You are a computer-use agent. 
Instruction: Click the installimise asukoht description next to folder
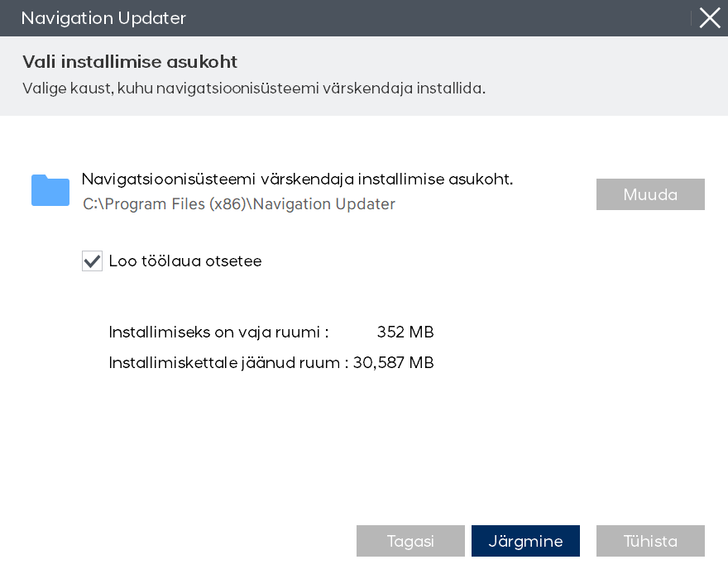click(297, 179)
